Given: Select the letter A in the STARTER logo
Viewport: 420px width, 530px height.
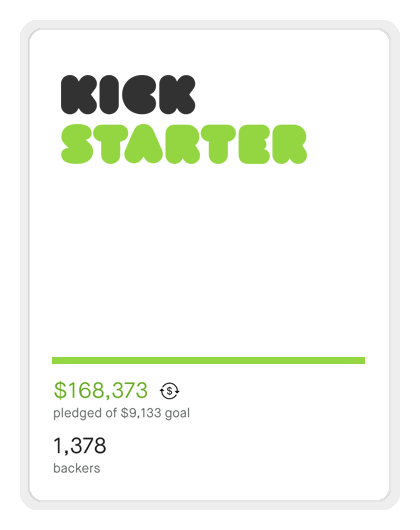Looking at the screenshot, I should click(144, 144).
